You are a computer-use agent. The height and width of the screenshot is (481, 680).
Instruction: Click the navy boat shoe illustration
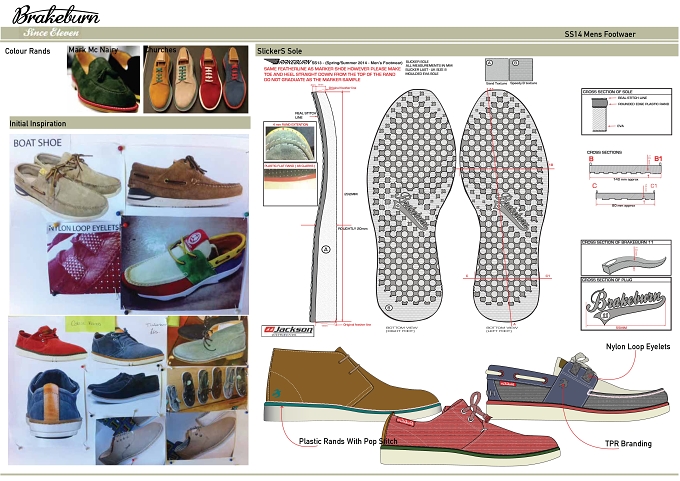coord(579,387)
